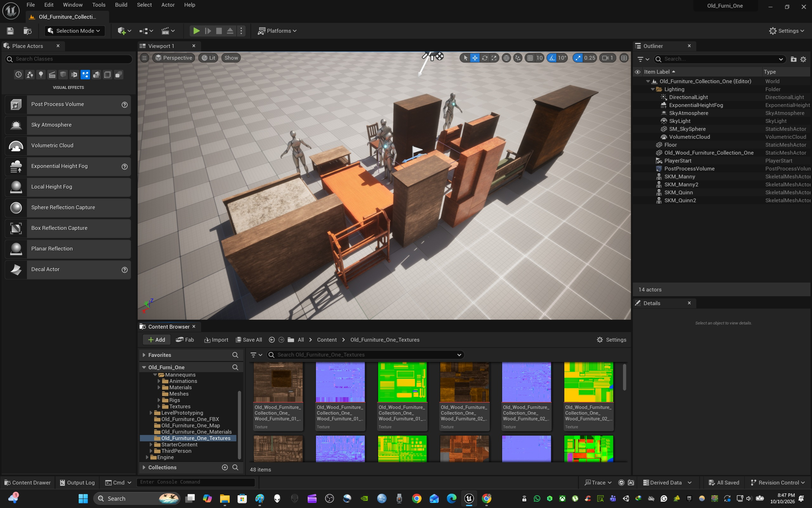Open the Tools menu
The width and height of the screenshot is (812, 508).
[x=99, y=5]
